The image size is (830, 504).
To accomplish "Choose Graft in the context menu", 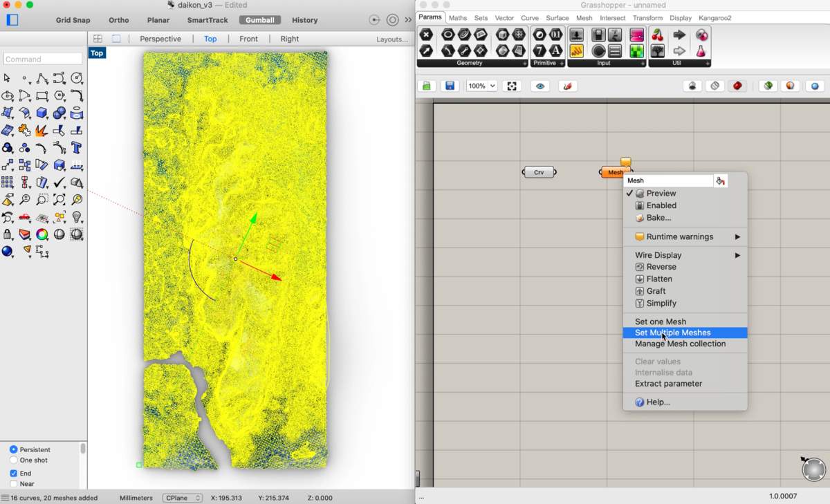I will (x=656, y=291).
